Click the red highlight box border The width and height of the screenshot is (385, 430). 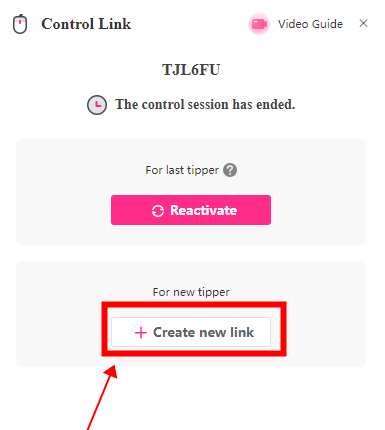(x=194, y=304)
